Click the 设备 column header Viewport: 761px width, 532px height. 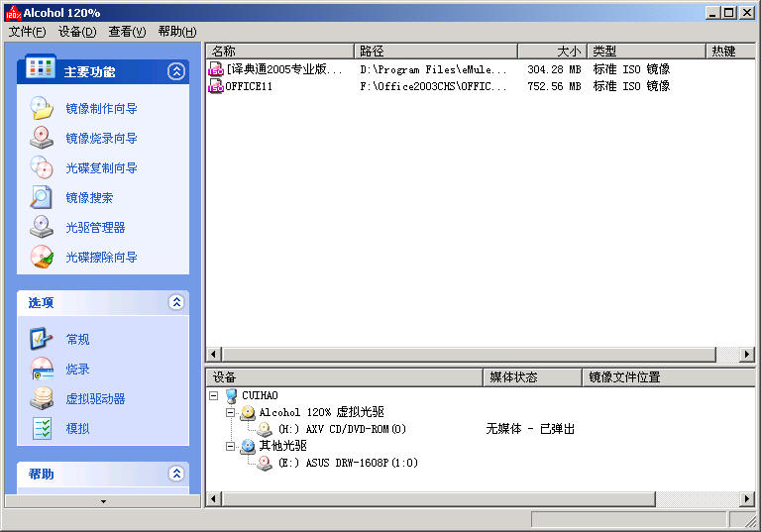pyautogui.click(x=345, y=377)
